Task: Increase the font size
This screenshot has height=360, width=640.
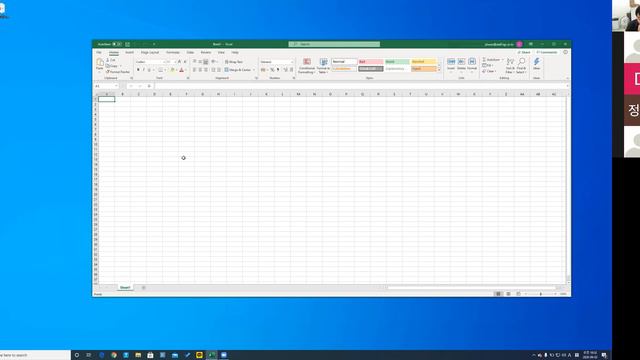Action: point(179,62)
